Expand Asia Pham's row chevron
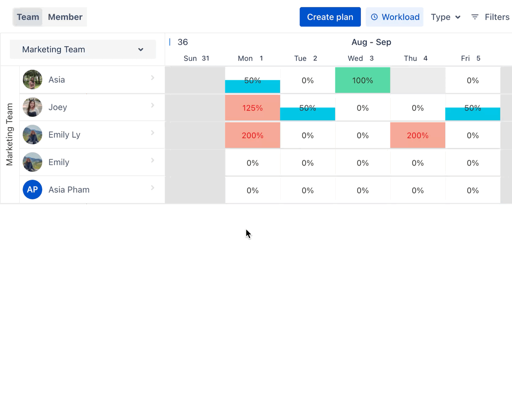Image resolution: width=512 pixels, height=420 pixels. (153, 188)
